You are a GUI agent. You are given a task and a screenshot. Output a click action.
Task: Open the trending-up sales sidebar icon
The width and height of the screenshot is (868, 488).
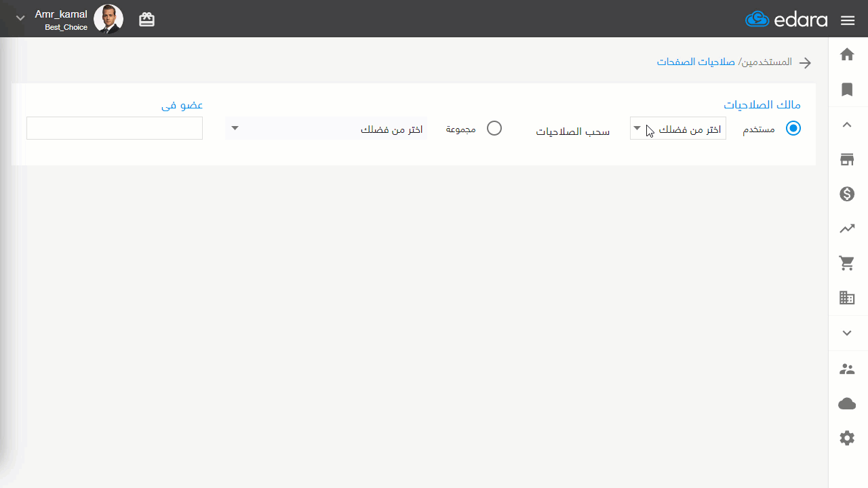pos(847,229)
